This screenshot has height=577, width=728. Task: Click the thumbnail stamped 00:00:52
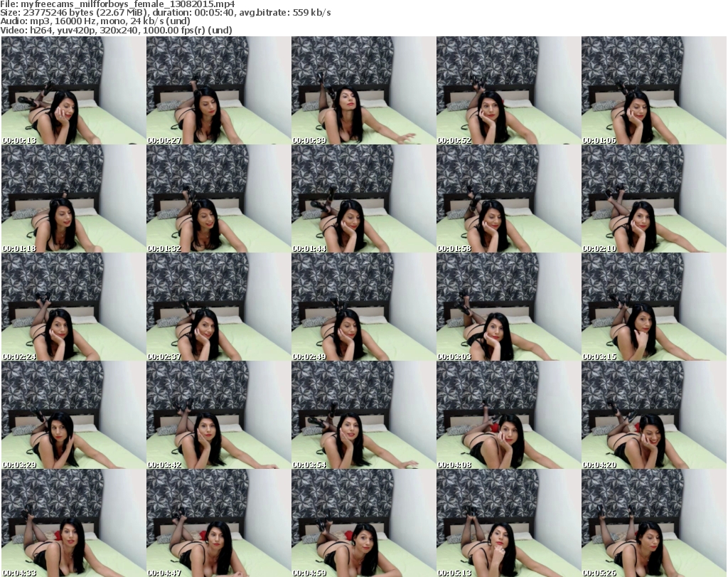508,90
